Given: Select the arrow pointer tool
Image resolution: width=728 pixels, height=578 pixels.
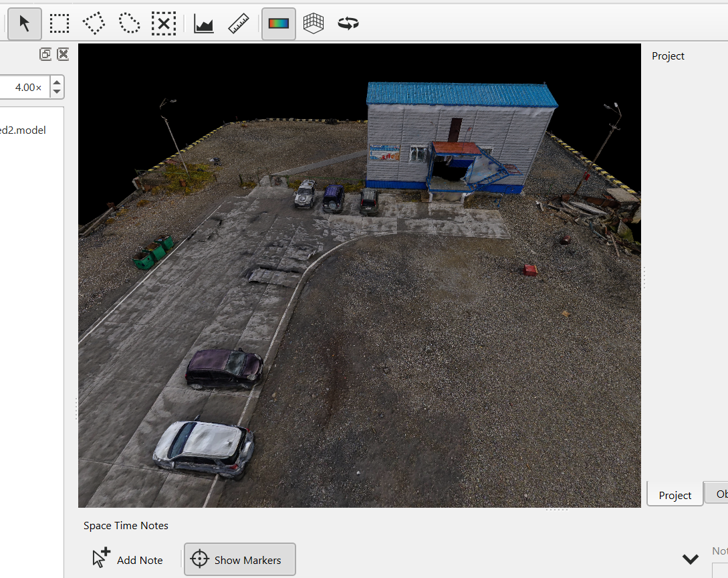Looking at the screenshot, I should [x=25, y=24].
